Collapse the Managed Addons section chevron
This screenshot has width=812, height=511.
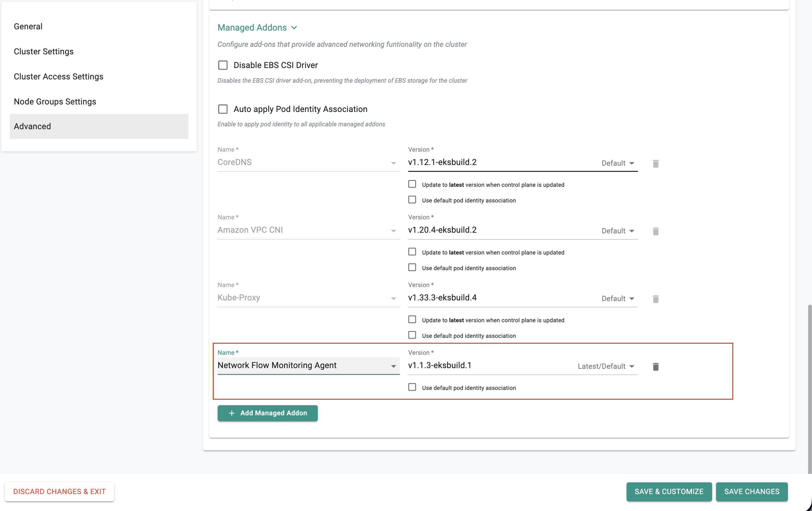point(294,28)
